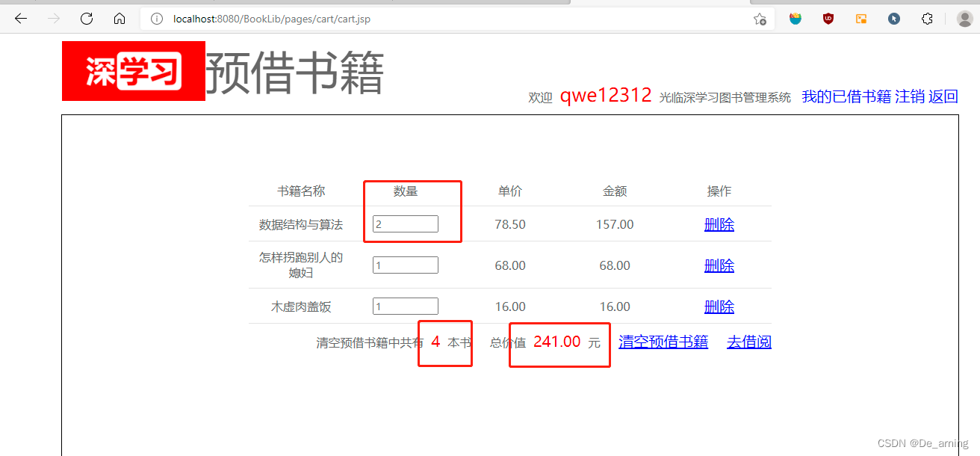Click 注销 logout link
The image size is (980, 456).
coord(910,96)
